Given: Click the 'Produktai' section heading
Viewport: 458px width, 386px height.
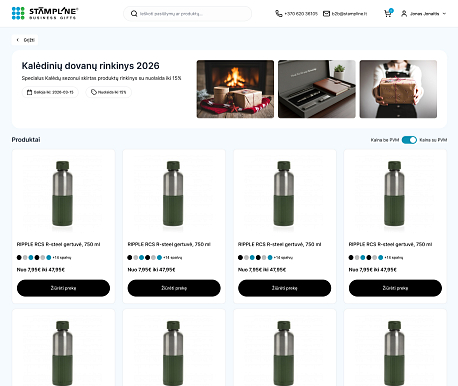Looking at the screenshot, I should click(x=26, y=140).
